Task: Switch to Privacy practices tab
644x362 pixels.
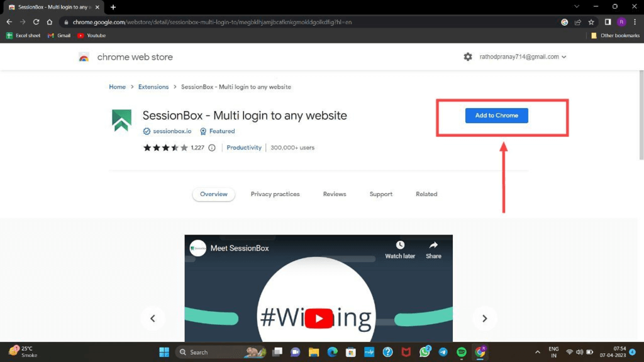Action: point(275,194)
